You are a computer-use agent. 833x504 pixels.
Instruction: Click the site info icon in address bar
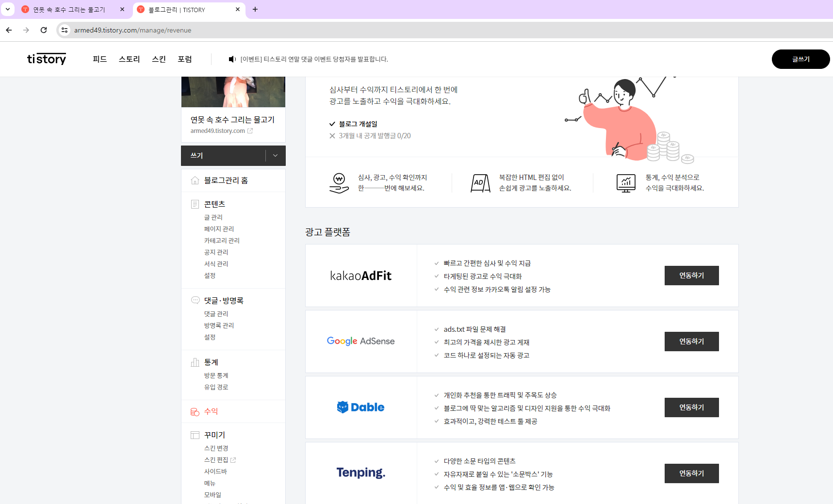(x=65, y=30)
